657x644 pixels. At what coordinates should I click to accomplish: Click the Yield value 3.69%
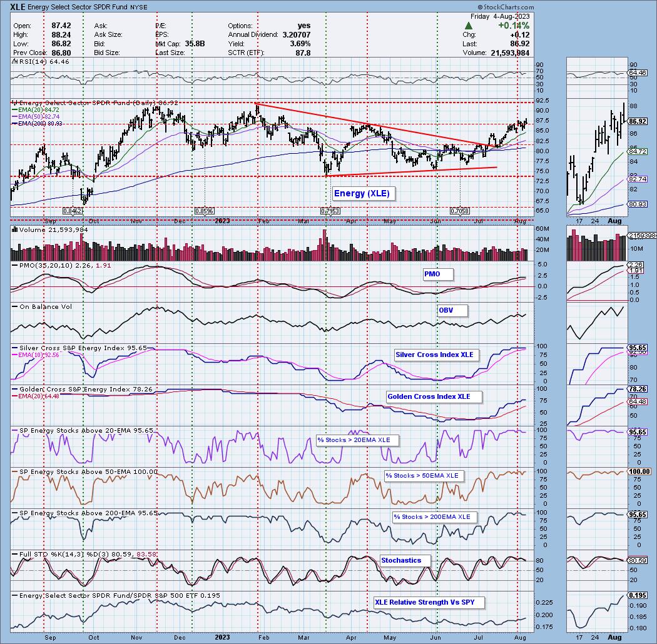pyautogui.click(x=300, y=44)
